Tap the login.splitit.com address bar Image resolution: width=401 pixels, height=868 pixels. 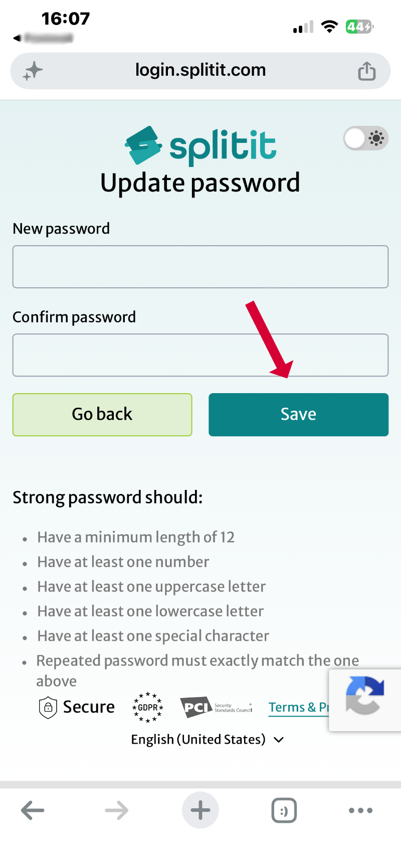[200, 70]
